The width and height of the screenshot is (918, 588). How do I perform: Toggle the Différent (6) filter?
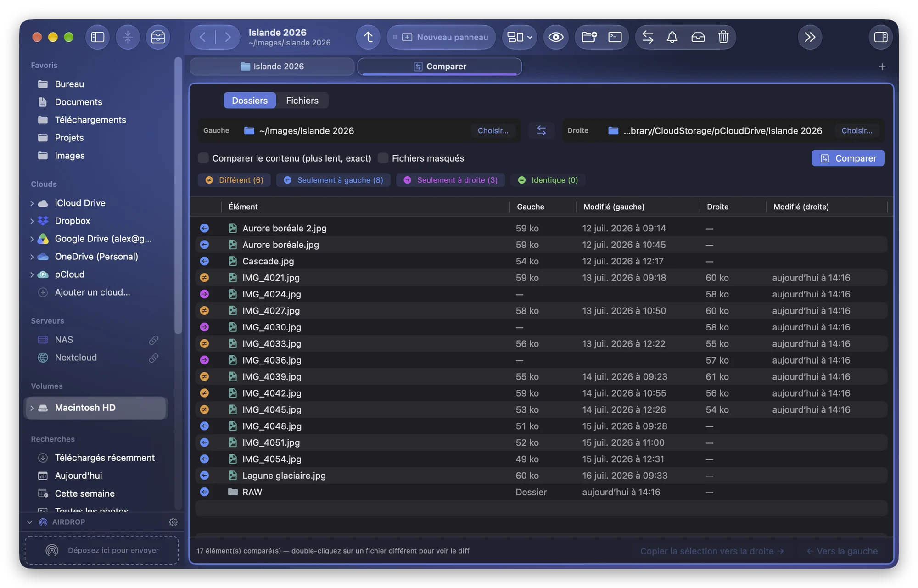point(234,180)
